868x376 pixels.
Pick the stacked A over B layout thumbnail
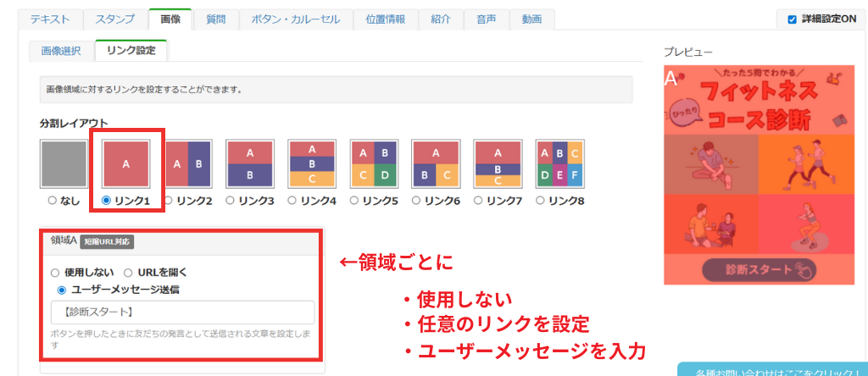(x=249, y=164)
